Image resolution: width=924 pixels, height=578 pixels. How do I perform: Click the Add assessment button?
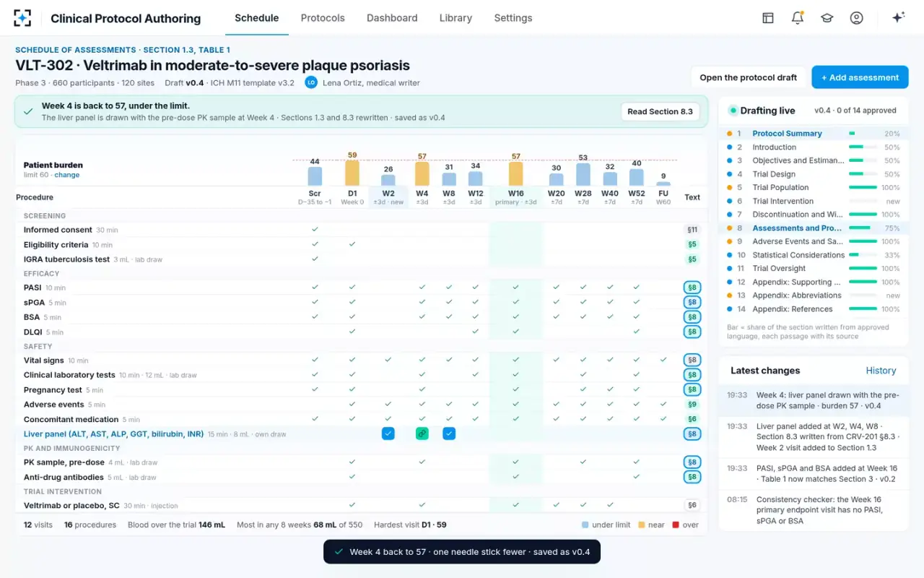pos(860,77)
